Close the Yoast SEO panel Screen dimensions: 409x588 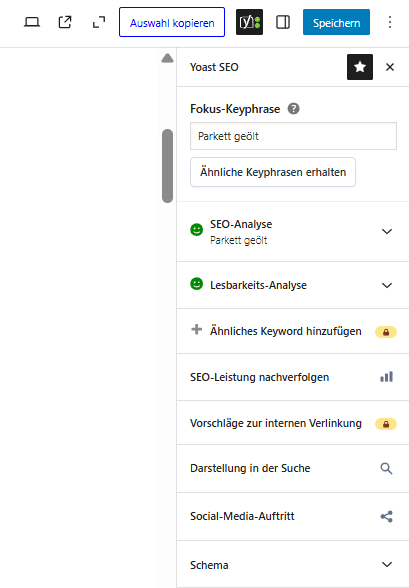coord(390,67)
